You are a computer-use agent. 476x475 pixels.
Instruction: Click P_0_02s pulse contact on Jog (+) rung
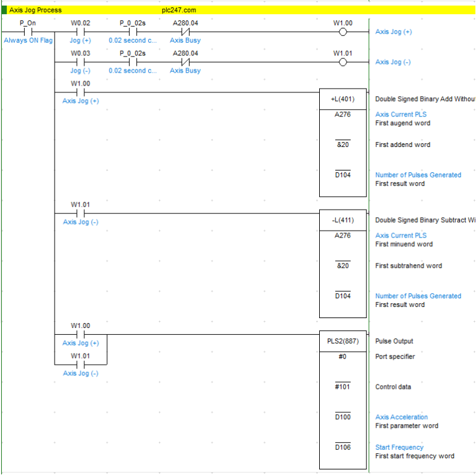click(x=132, y=32)
